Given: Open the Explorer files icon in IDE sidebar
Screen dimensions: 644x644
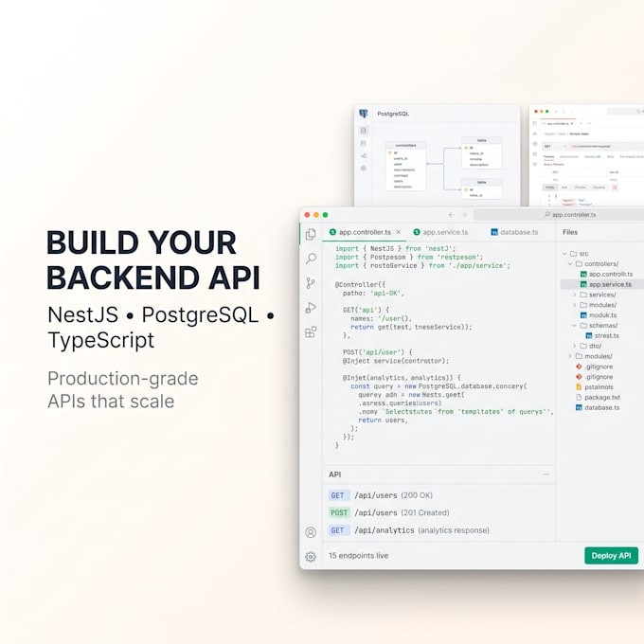Looking at the screenshot, I should (311, 234).
